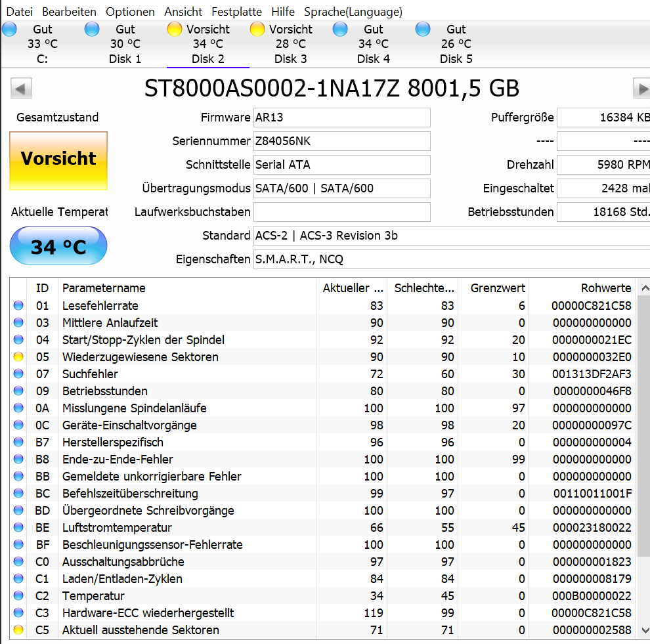Click the Schlechte... column header

tap(422, 288)
